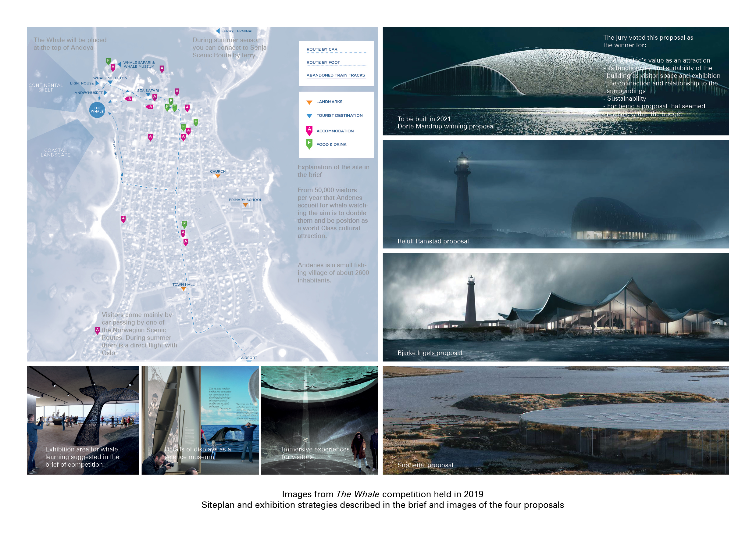The height and width of the screenshot is (535, 756).
Task: Click the blue THE WHALE circle marker
Action: point(97,110)
